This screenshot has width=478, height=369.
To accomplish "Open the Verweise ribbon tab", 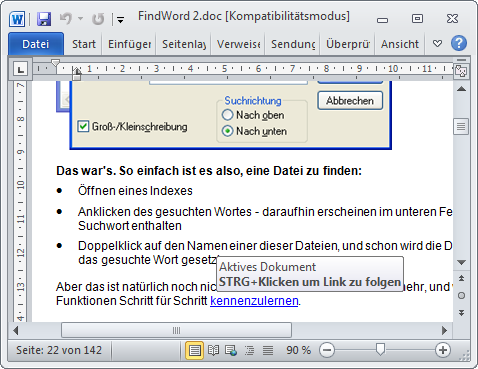I will [x=238, y=44].
